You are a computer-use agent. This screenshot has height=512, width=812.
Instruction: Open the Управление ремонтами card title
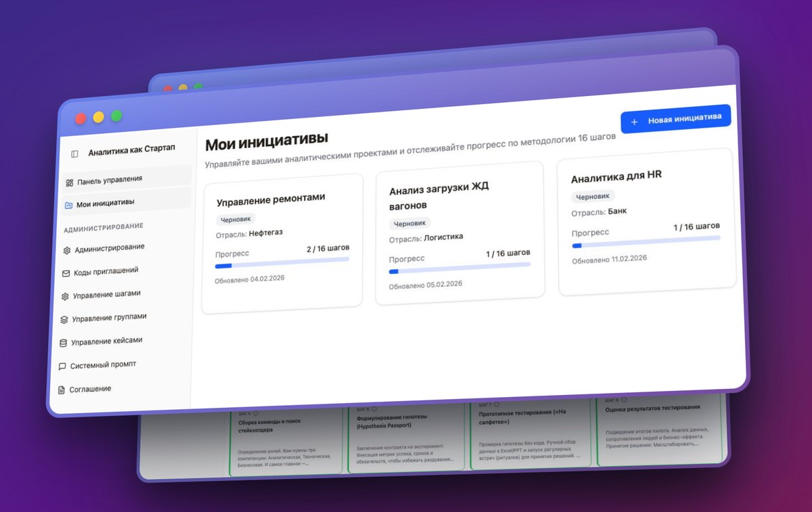click(271, 199)
